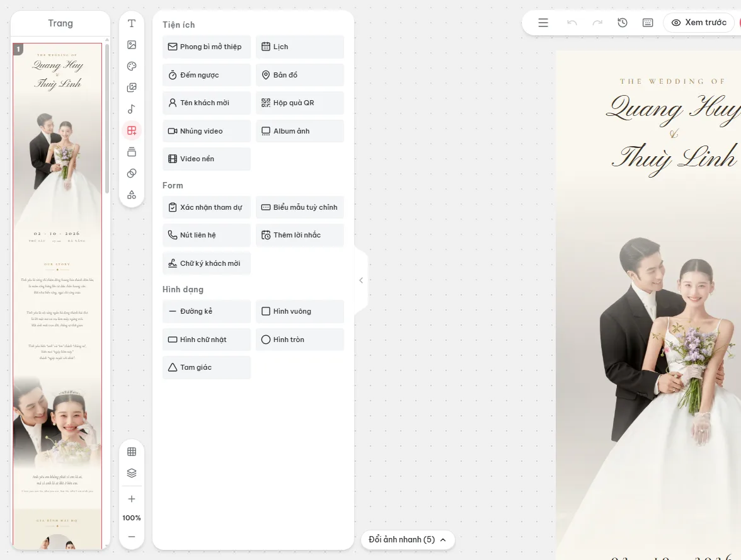The height and width of the screenshot is (560, 741).
Task: Open the image tool in sidebar
Action: tap(132, 45)
